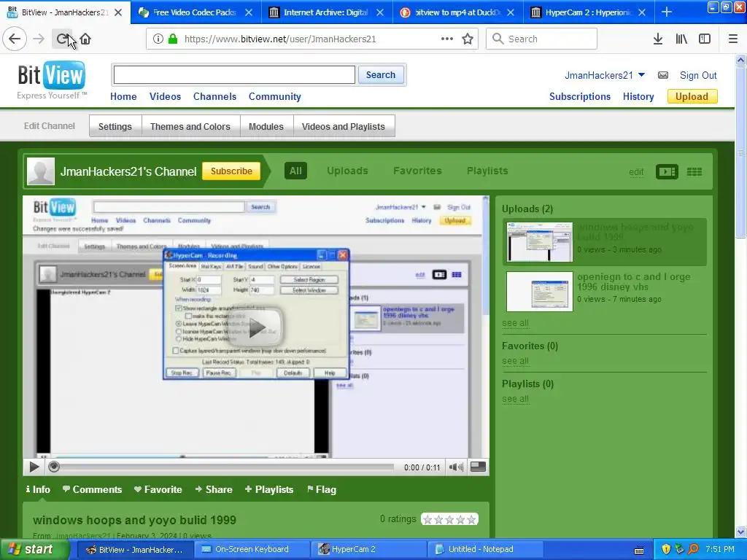Image resolution: width=747 pixels, height=560 pixels.
Task: Click the page vertical scrollbar thumb
Action: (x=740, y=152)
